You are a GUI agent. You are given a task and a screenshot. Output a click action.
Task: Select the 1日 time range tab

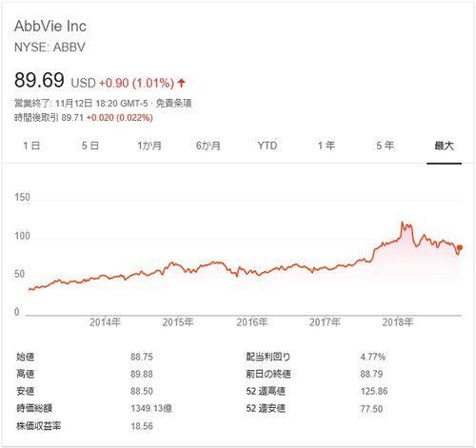coord(31,146)
